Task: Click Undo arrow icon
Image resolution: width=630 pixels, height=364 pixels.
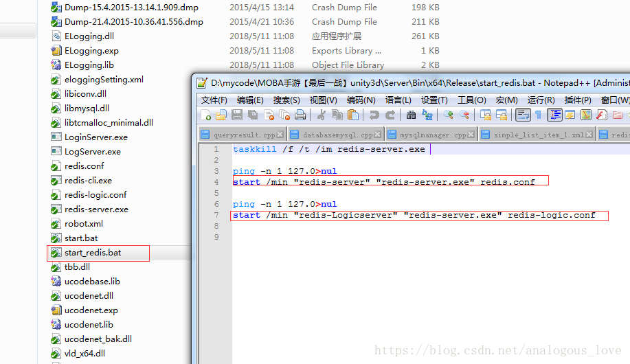Action: point(374,115)
